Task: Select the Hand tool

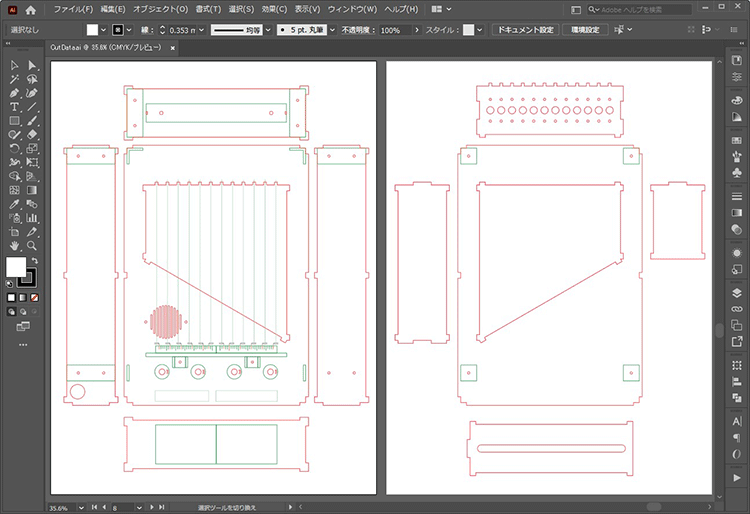Action: [15, 244]
